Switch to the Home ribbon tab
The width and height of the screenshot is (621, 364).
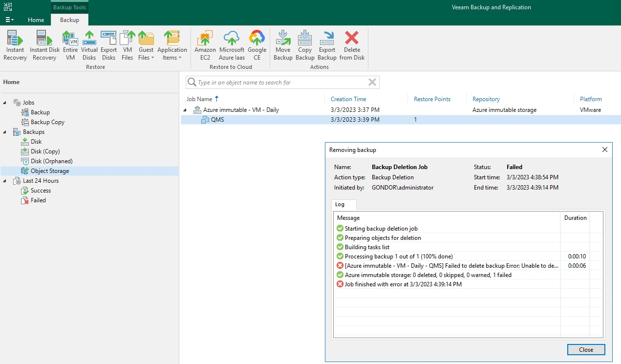click(x=36, y=20)
